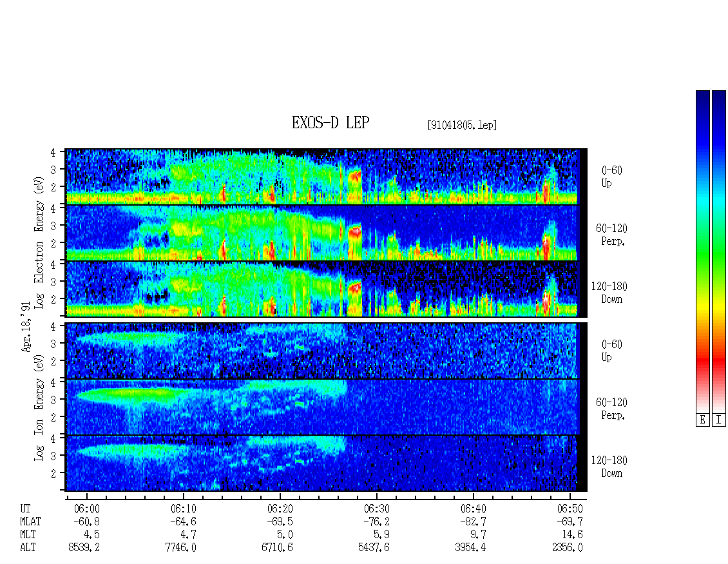Click the 0-60 Up label beside the electron panel
This screenshot has height=564, width=728.
[611, 177]
